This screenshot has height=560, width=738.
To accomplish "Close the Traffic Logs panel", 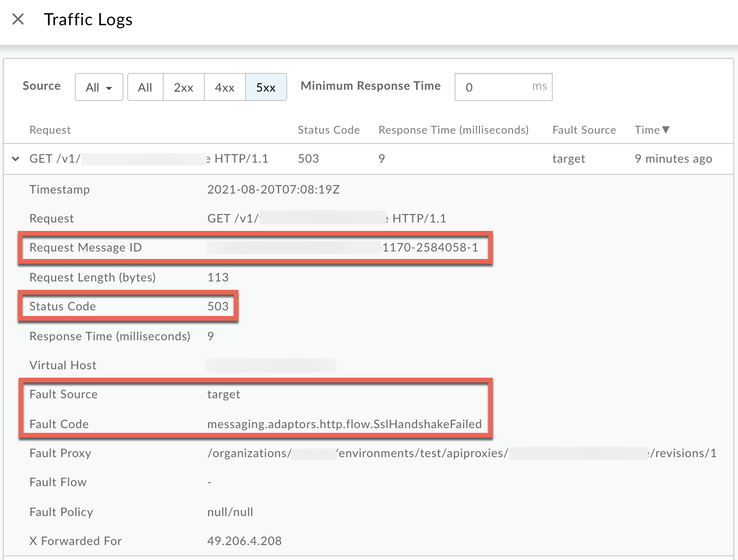I will 18,19.
